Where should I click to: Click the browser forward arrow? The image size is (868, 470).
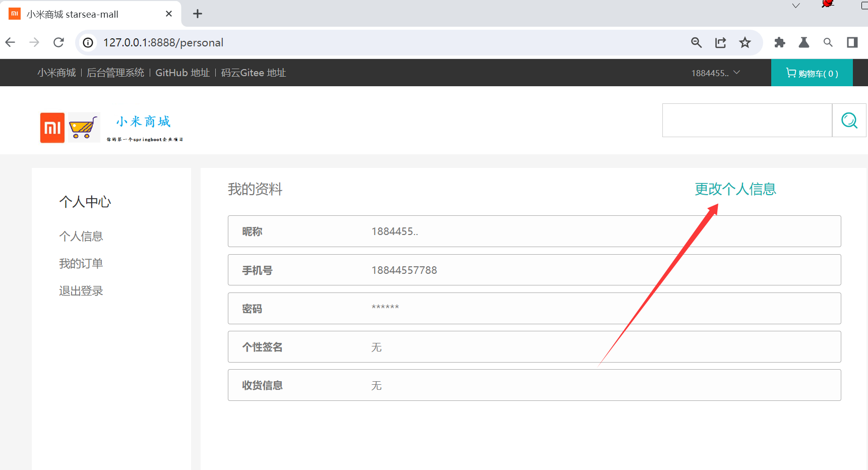click(34, 42)
